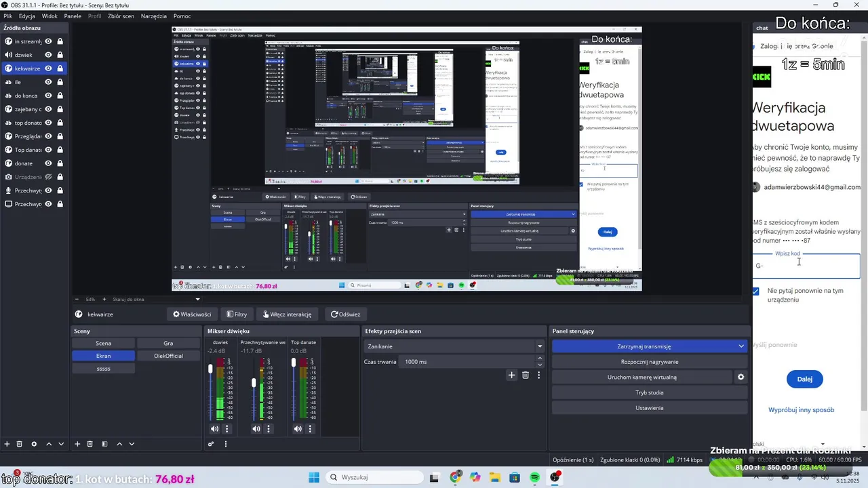Hide the 'in streamly' source
868x488 pixels.
[48, 41]
